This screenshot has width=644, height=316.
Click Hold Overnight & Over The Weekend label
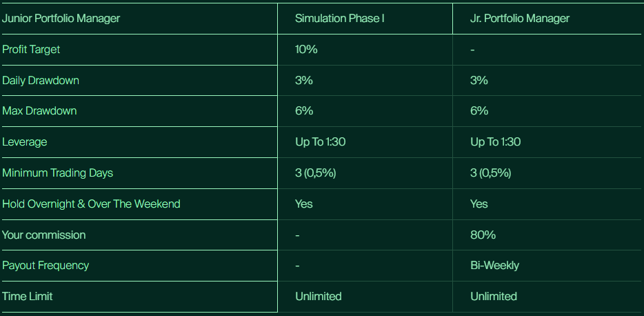point(91,204)
